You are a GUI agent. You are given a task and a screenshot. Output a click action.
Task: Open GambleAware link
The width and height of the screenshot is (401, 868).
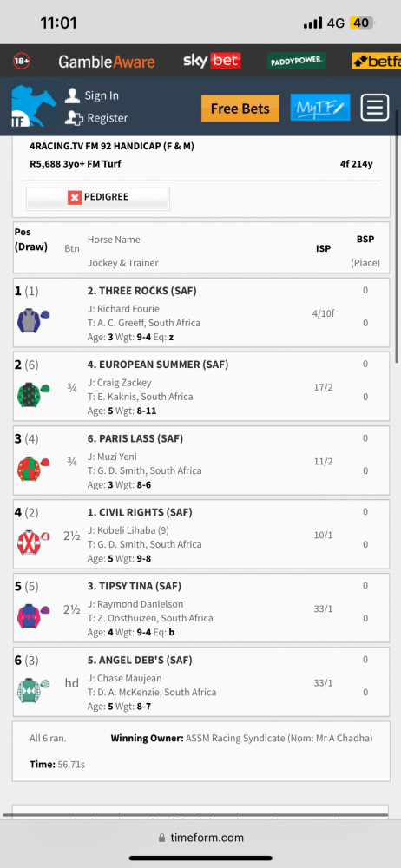click(107, 62)
